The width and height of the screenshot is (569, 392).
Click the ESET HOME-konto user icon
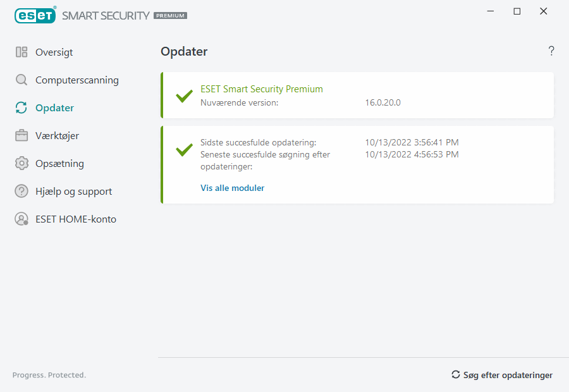coord(21,219)
